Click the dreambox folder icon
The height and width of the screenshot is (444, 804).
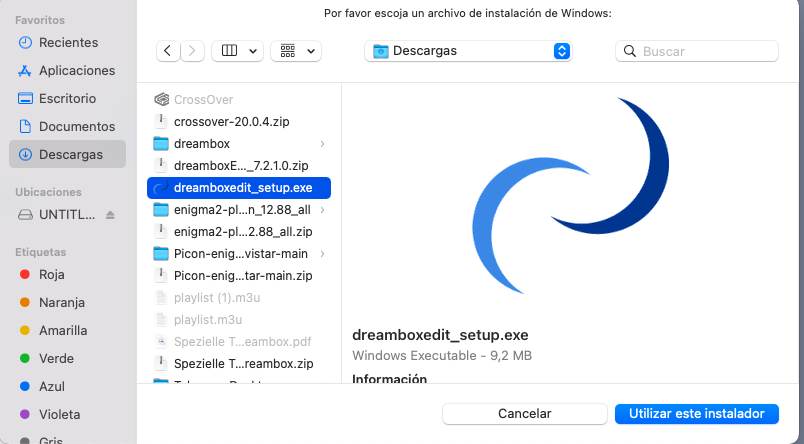161,143
